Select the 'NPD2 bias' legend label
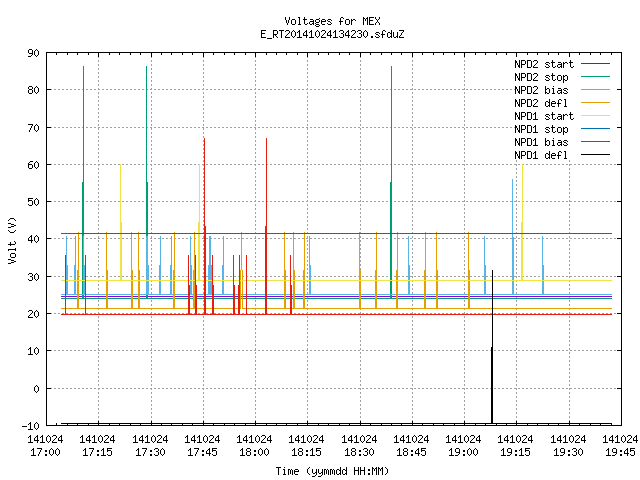The height and width of the screenshot is (480, 640). [541, 90]
